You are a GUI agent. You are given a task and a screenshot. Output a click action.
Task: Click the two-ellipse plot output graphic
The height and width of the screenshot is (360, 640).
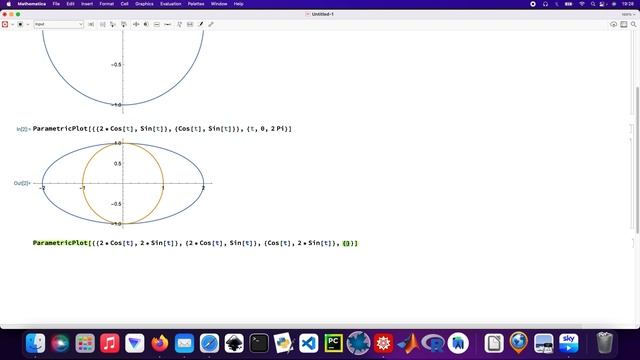coord(123,184)
